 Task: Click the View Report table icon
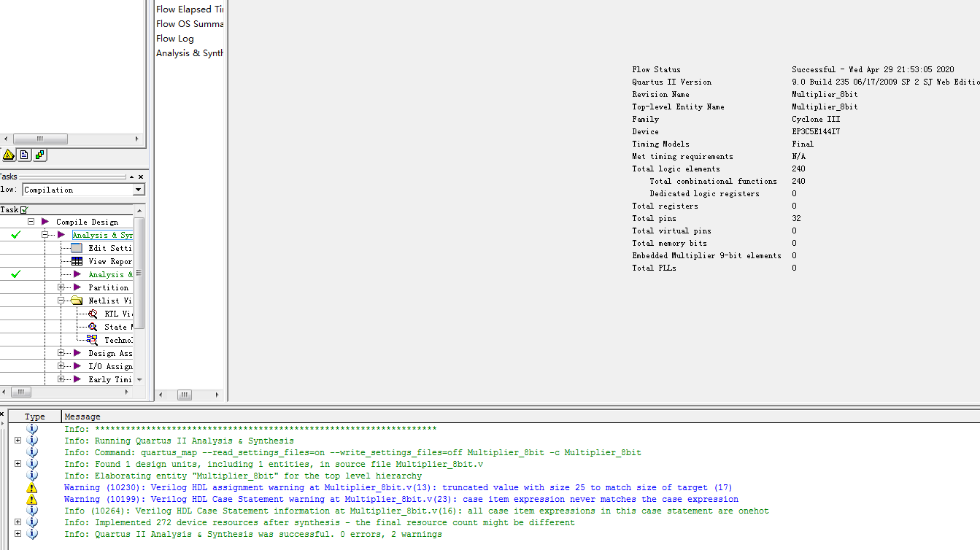pyautogui.click(x=77, y=261)
